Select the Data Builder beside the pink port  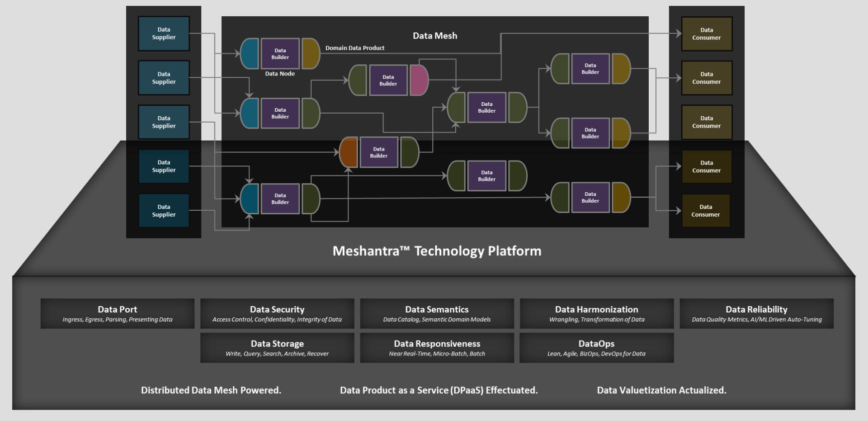click(388, 80)
